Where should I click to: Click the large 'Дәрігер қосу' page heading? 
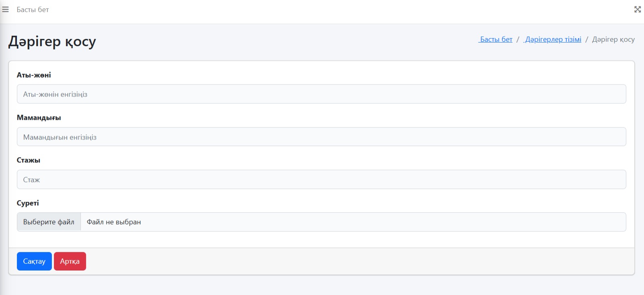click(x=52, y=41)
